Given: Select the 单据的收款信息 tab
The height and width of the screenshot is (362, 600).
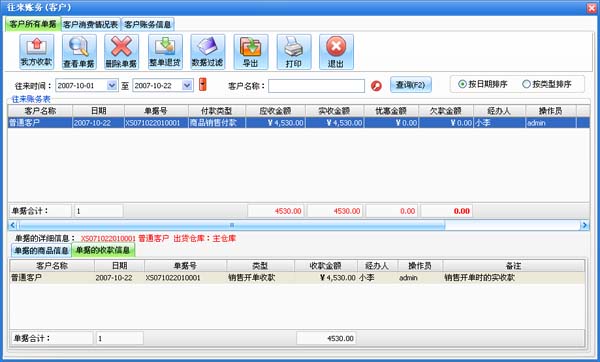Looking at the screenshot, I should pyautogui.click(x=103, y=250).
